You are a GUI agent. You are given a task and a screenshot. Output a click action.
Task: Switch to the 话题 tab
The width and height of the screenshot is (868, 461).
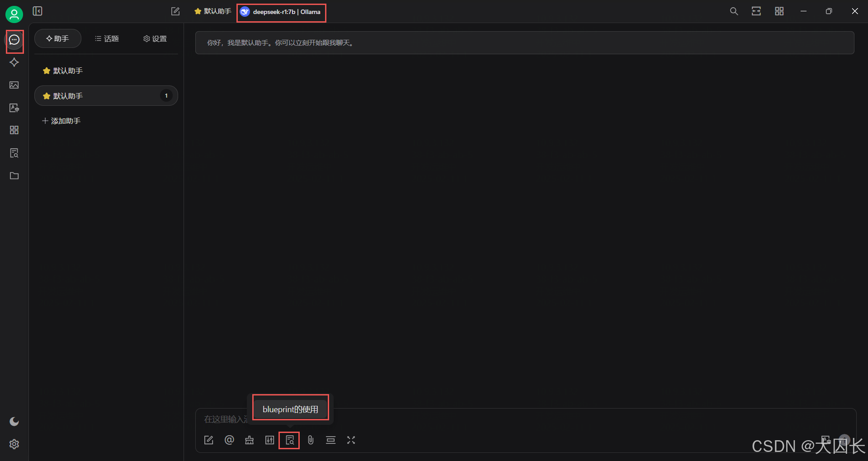[x=107, y=38]
